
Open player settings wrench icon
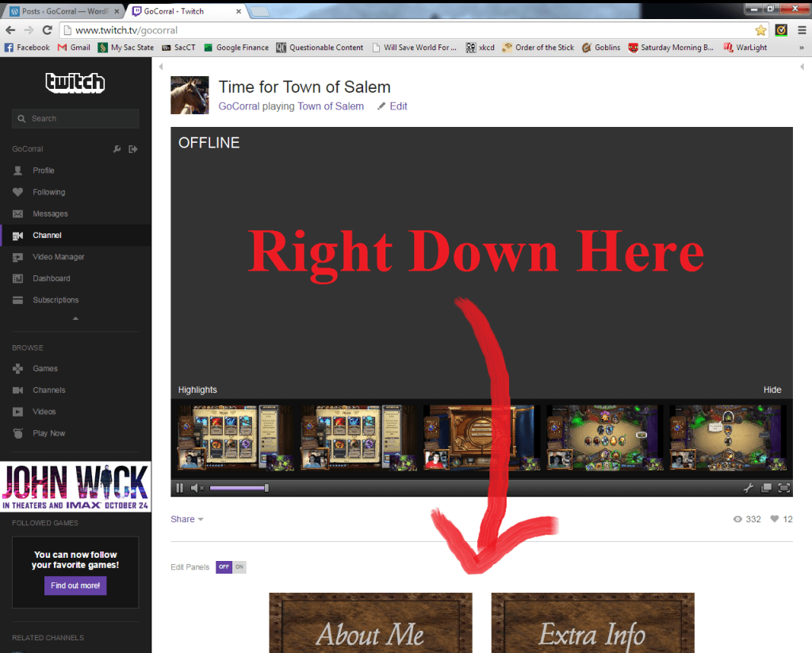[748, 488]
